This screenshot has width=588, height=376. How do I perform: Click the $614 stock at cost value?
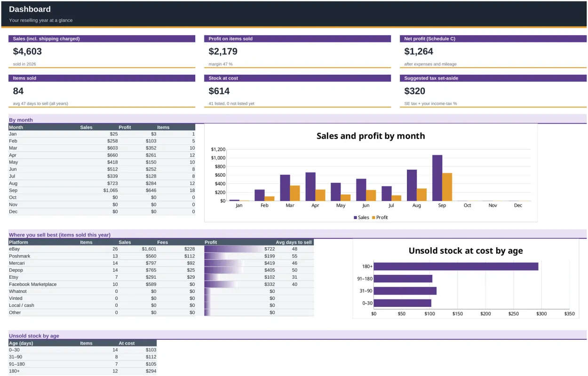tap(219, 91)
